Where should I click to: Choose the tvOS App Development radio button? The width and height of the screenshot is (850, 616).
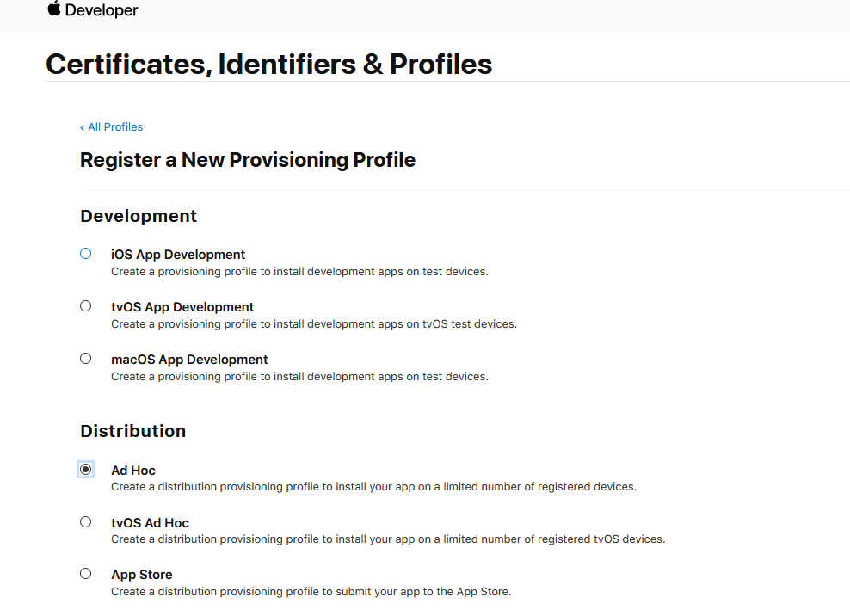pos(85,306)
